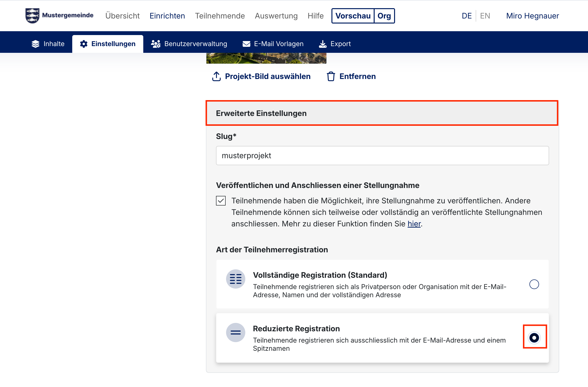Click the Inhalte layers icon

36,44
